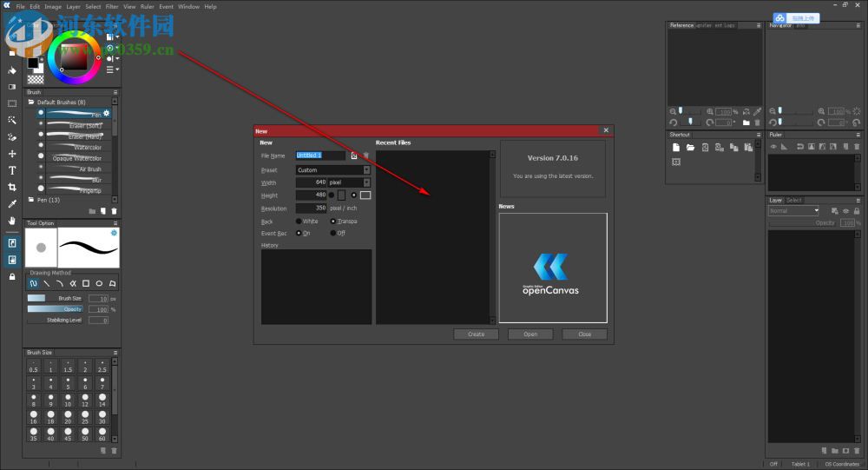This screenshot has width=868, height=470.
Task: Click zoom-in icon in Navigator panel
Action: click(x=821, y=111)
